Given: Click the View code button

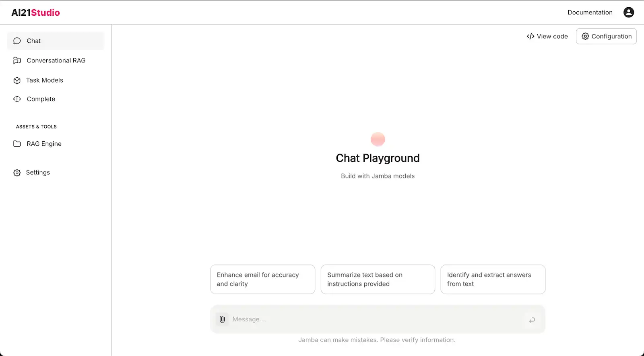Looking at the screenshot, I should coord(547,36).
